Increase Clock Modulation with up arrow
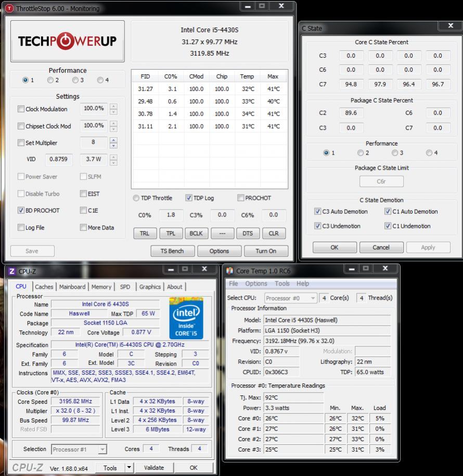The image size is (463, 476). [x=113, y=106]
